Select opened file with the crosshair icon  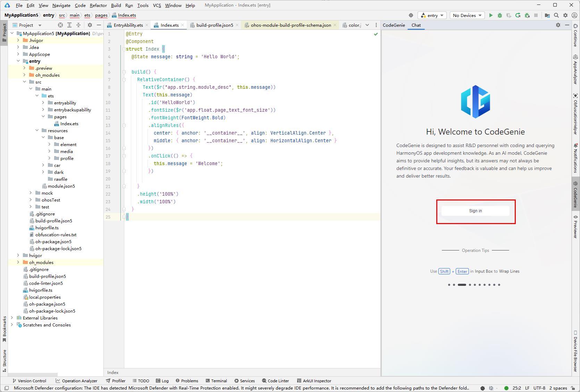tap(60, 25)
